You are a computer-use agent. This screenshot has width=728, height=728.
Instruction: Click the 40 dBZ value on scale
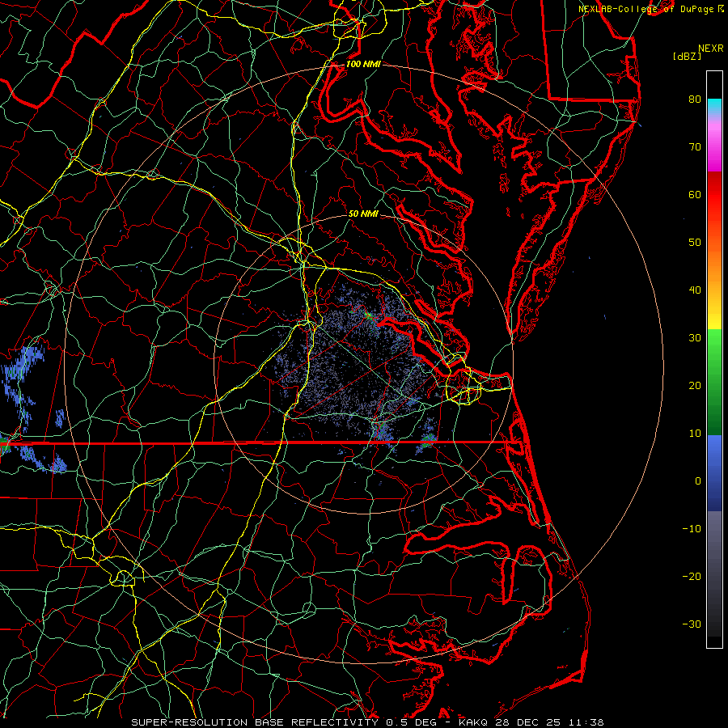pyautogui.click(x=695, y=290)
